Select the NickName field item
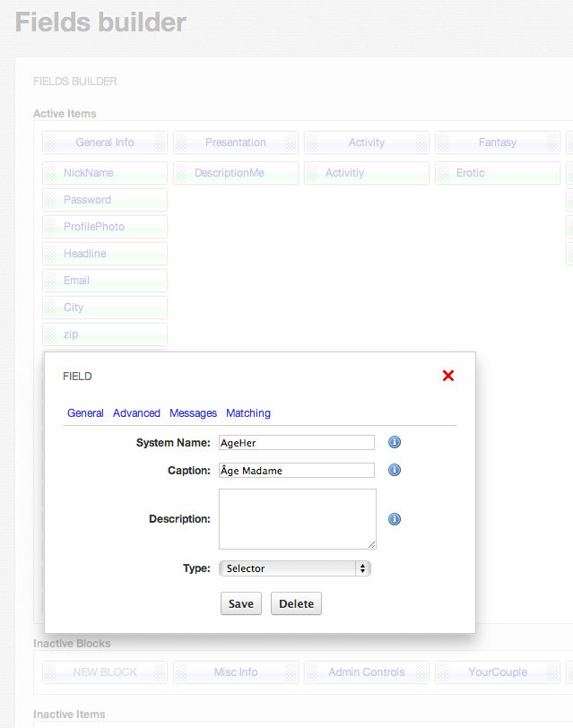Screen dimensions: 573x728 (x=105, y=173)
